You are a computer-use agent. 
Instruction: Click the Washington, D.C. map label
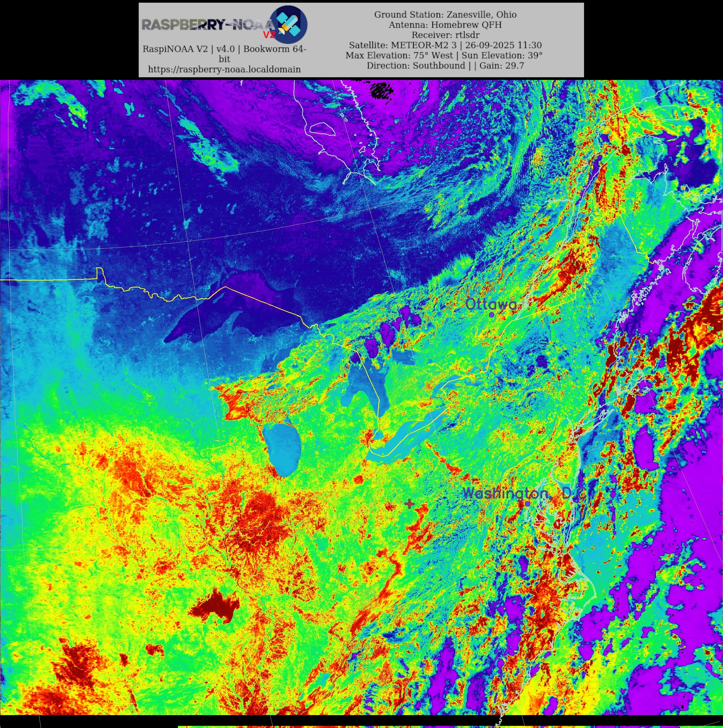524,493
